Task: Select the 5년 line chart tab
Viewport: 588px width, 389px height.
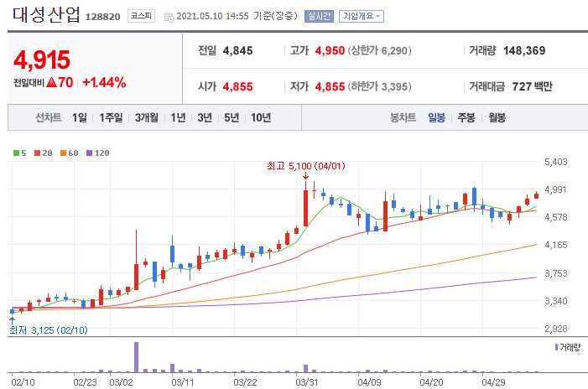Action: pos(232,117)
